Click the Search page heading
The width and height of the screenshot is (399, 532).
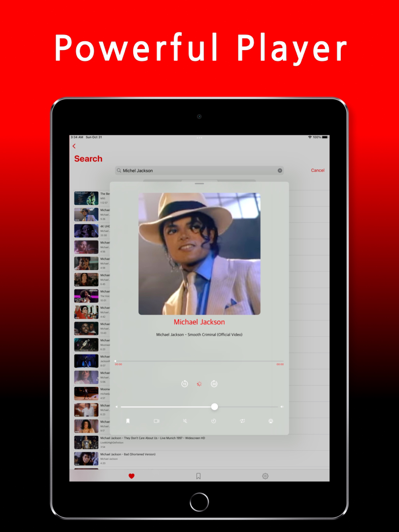[x=88, y=159]
